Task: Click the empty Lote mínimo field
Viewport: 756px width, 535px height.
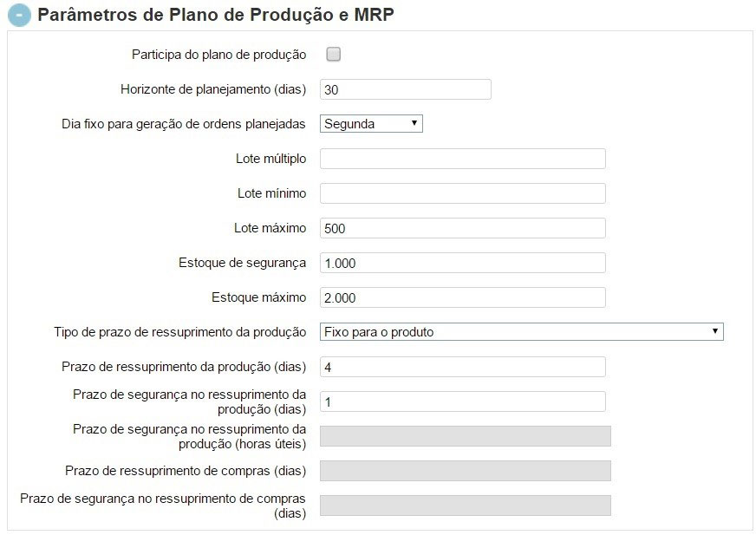Action: (463, 192)
